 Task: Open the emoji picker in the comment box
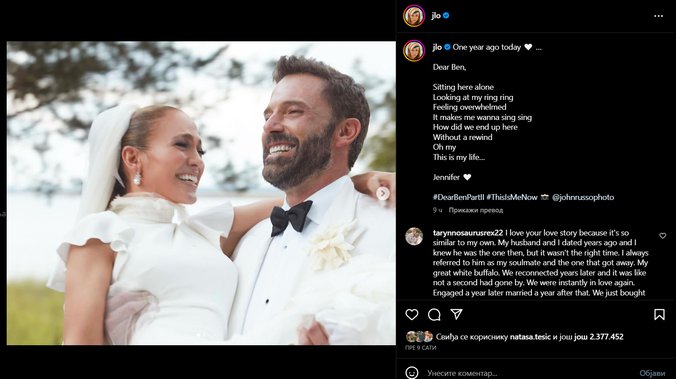tap(412, 373)
